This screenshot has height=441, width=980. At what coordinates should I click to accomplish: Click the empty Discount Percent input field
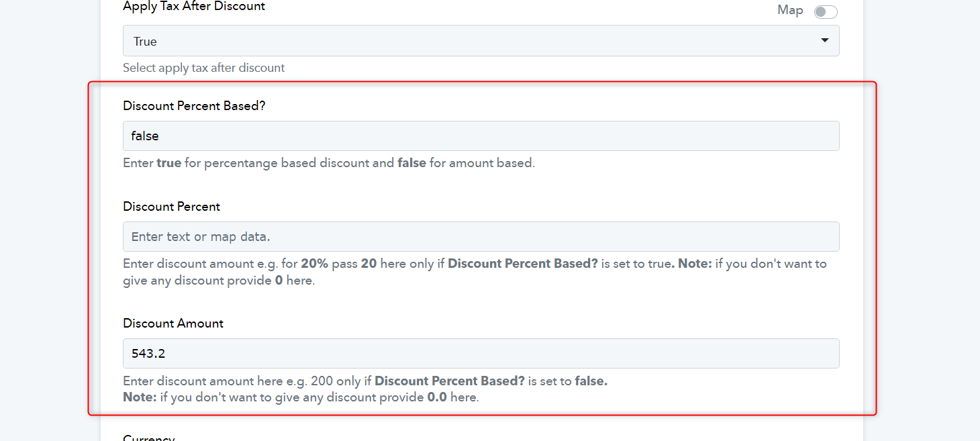click(481, 236)
